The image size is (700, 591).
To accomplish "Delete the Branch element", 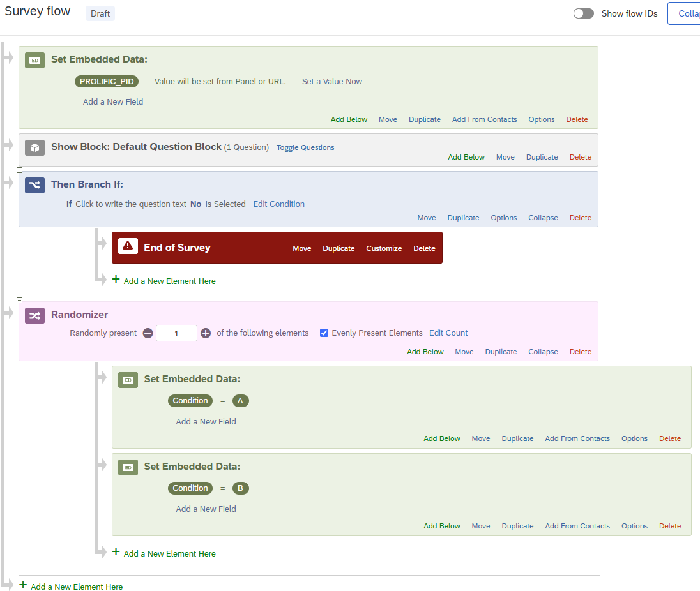I will click(581, 218).
